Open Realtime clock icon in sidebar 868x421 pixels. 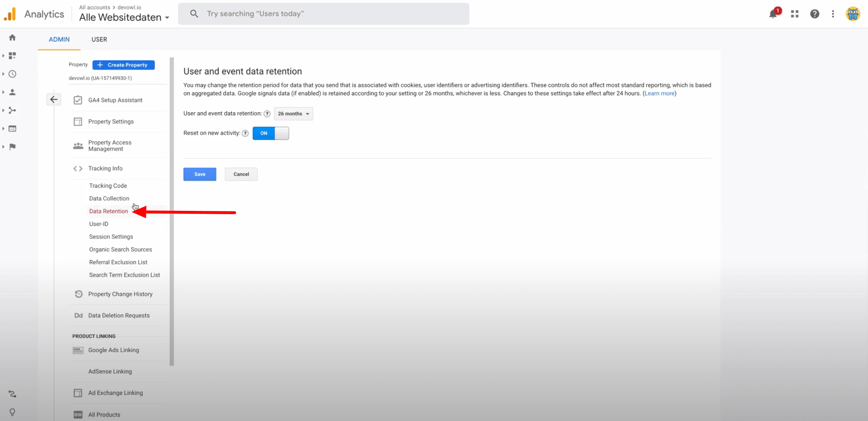13,74
